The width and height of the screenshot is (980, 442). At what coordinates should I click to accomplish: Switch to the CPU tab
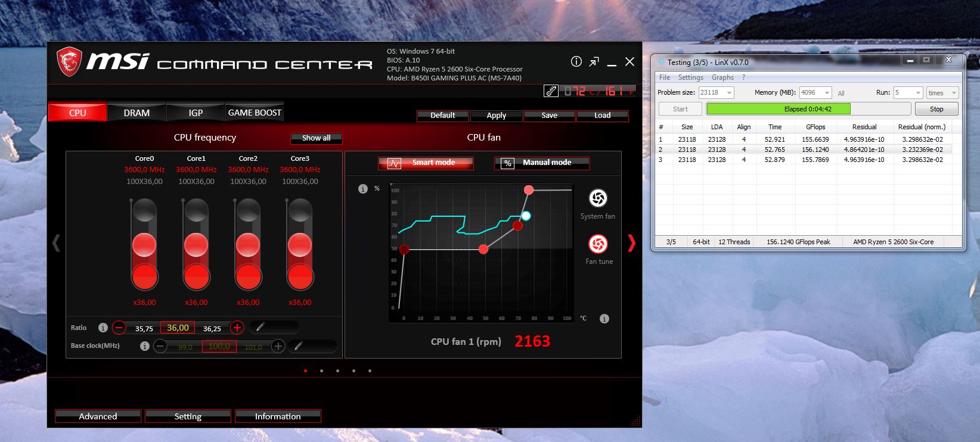coord(77,113)
